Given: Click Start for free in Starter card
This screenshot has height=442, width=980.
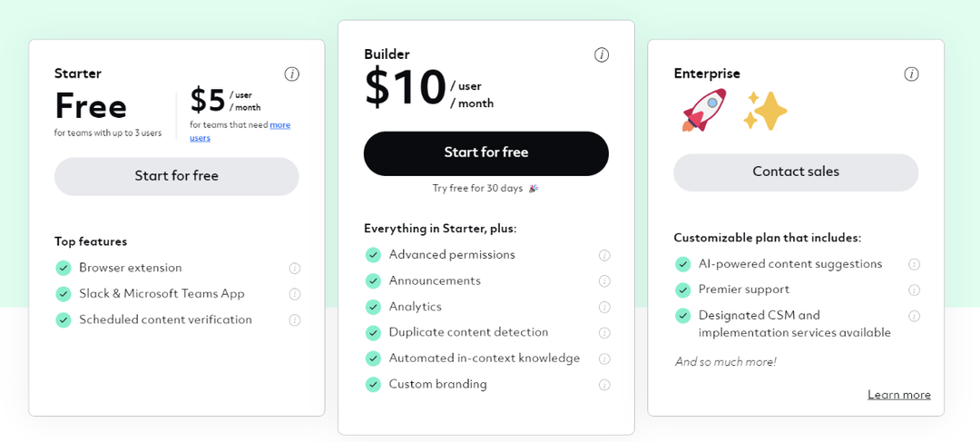Looking at the screenshot, I should pos(177,176).
